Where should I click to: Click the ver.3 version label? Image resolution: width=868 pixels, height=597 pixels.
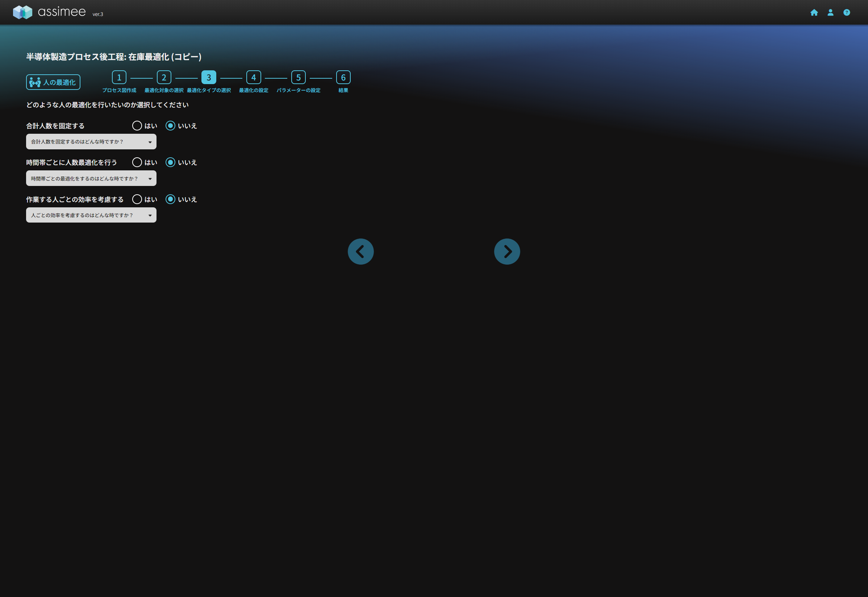click(98, 14)
